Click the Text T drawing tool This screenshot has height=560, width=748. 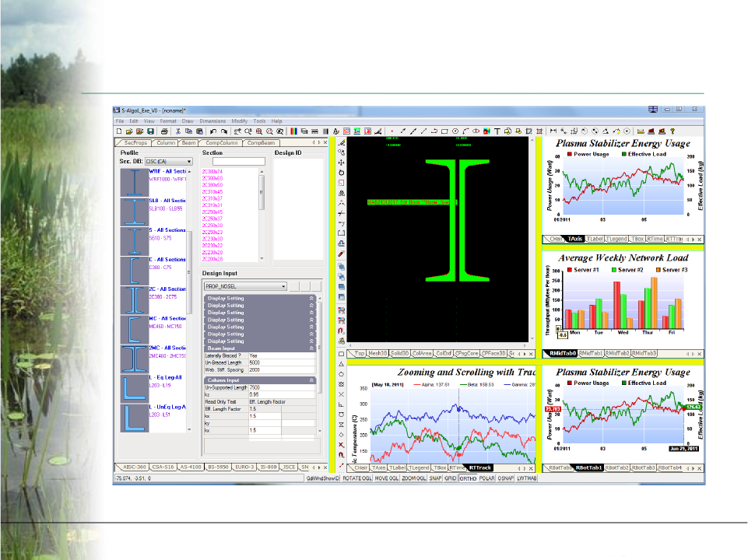click(x=497, y=131)
